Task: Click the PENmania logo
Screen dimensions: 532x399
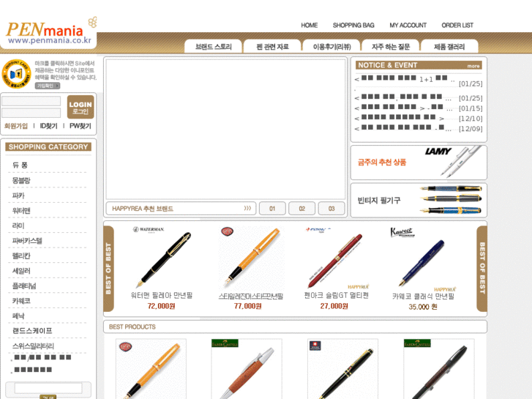Action: [x=49, y=33]
